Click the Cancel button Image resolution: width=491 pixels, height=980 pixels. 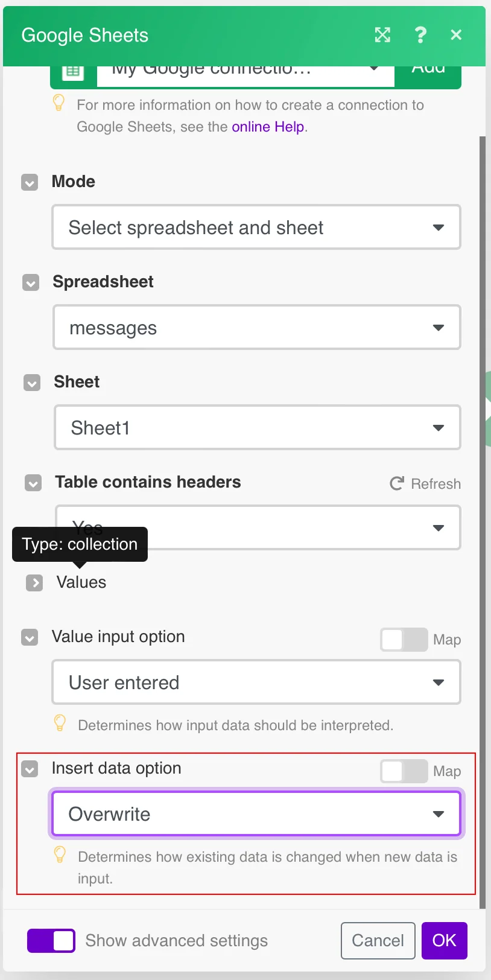pyautogui.click(x=378, y=941)
